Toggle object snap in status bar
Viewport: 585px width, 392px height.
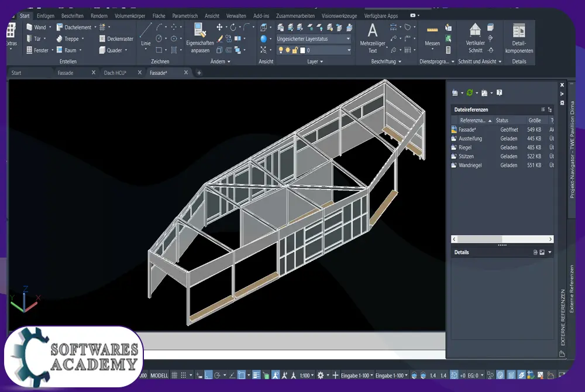(241, 375)
